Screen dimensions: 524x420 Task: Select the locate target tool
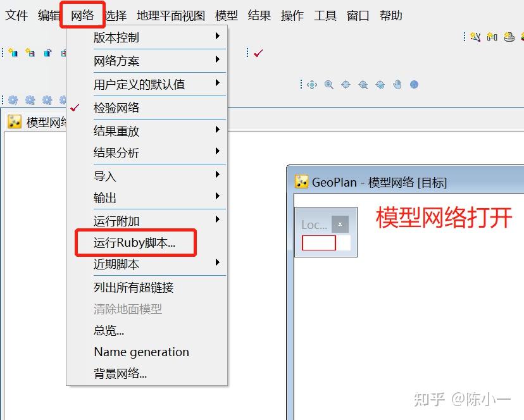tap(345, 84)
